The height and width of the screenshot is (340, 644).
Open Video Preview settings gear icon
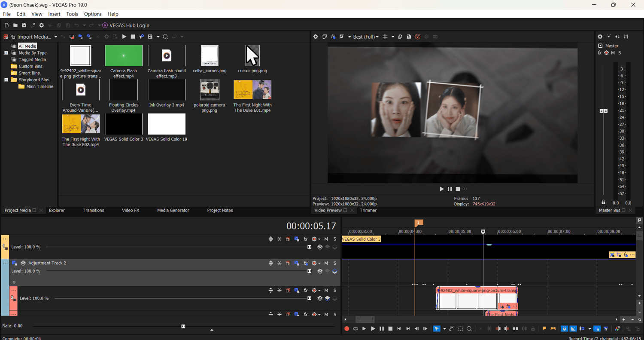click(316, 37)
